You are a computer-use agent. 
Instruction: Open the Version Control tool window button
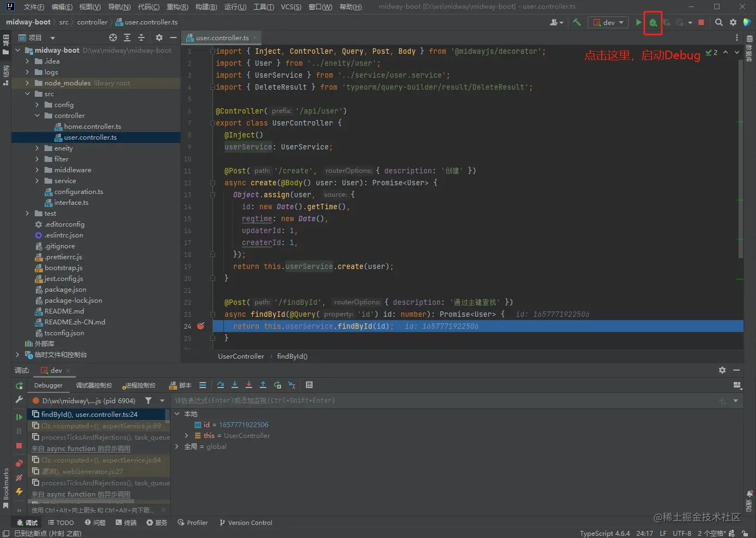pos(246,523)
